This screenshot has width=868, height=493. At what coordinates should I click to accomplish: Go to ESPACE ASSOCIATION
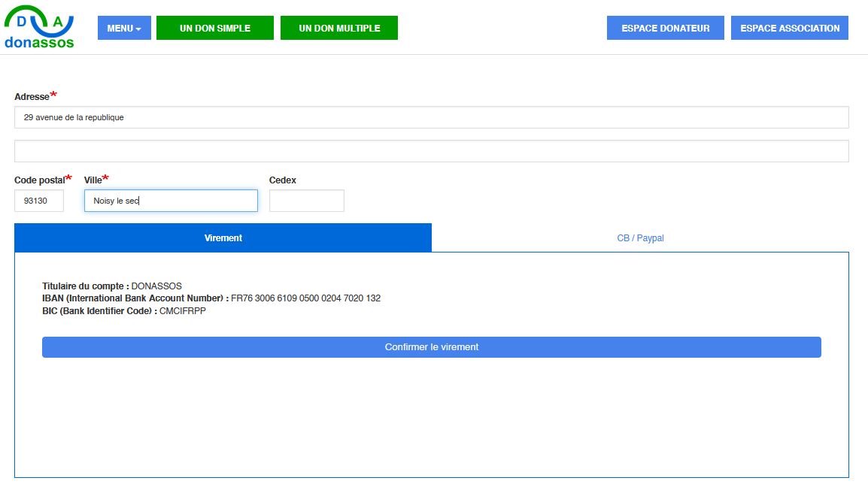(x=789, y=29)
